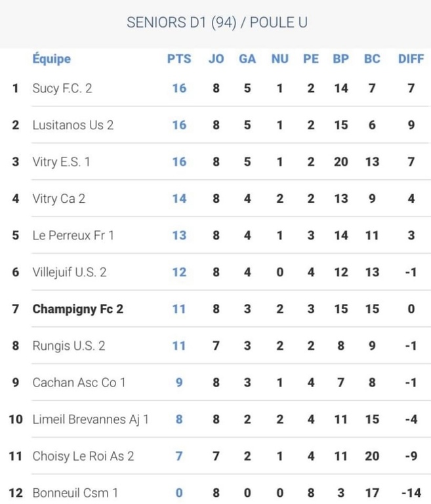431x504 pixels.
Task: Click the BP column header
Action: [340, 58]
